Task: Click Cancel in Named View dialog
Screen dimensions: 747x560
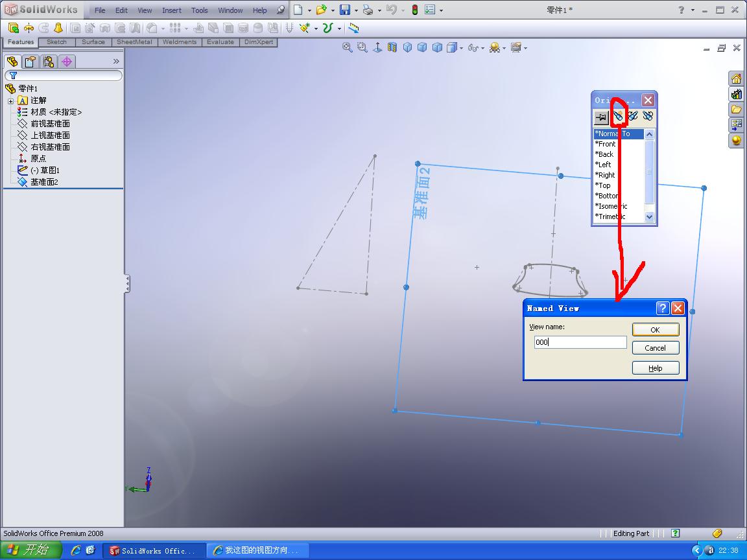Action: 655,347
